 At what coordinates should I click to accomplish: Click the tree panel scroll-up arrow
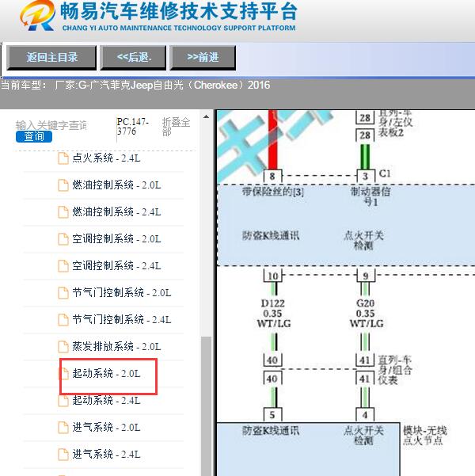click(206, 117)
